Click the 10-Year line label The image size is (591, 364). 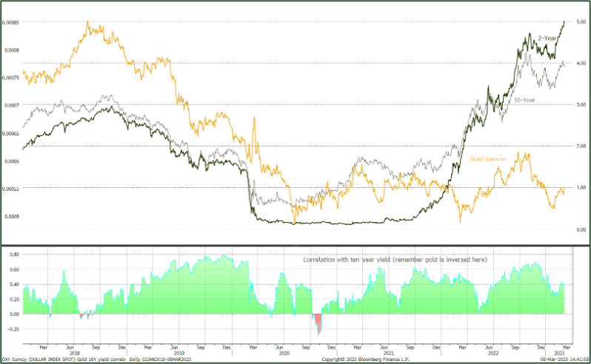coord(524,100)
